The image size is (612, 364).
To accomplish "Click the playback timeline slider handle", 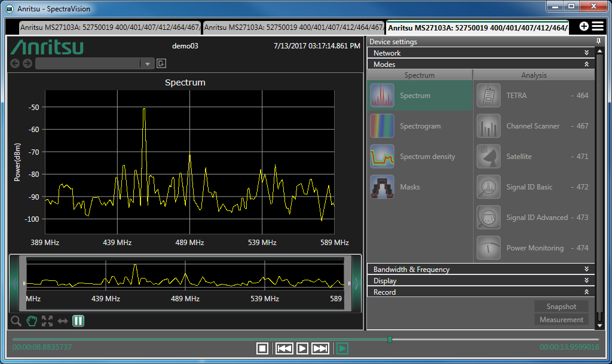I will coord(390,339).
